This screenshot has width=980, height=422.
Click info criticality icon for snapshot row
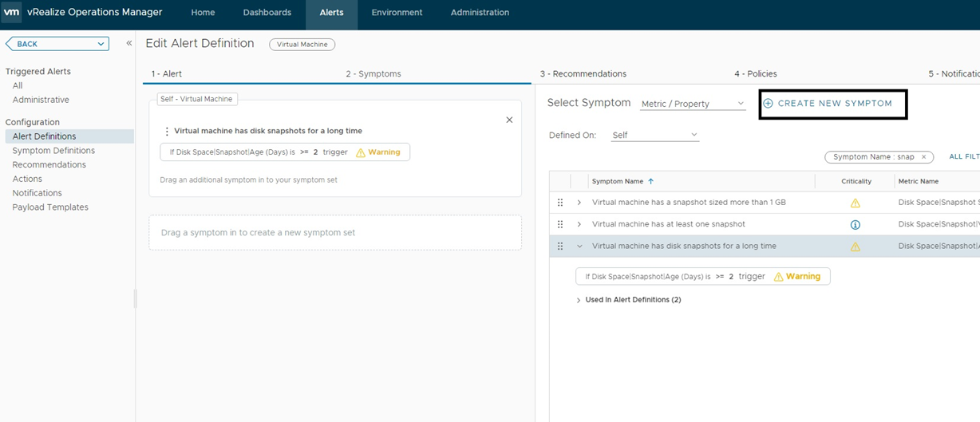click(x=856, y=225)
